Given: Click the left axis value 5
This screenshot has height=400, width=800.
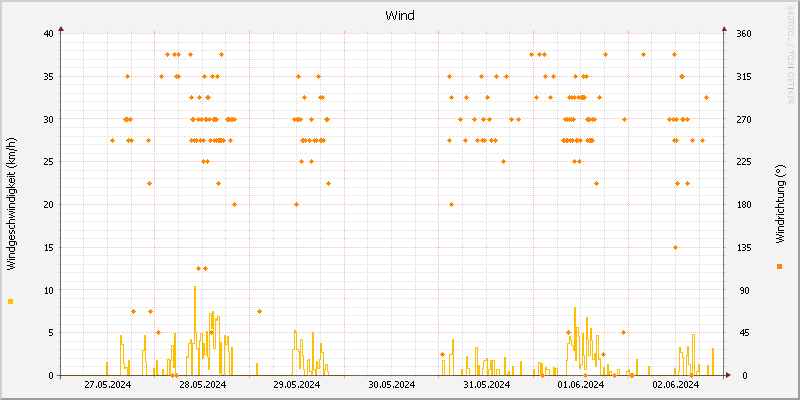Looking at the screenshot, I should tap(51, 333).
